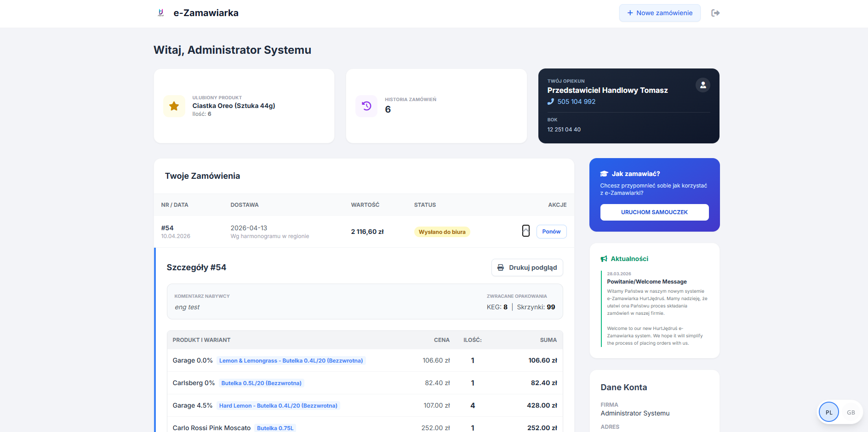The width and height of the screenshot is (868, 432).
Task: Click the yellow star favorite product icon
Action: coord(174,106)
